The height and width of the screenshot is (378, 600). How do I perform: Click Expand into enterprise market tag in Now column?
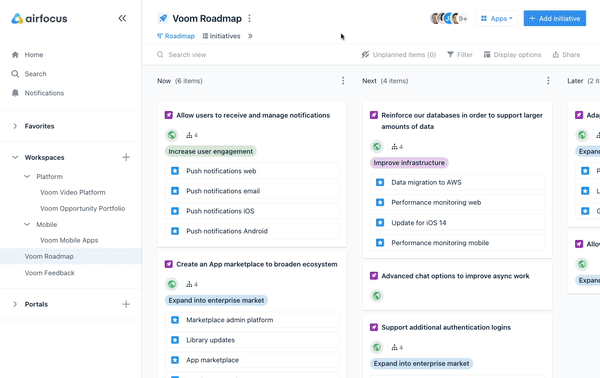coord(216,300)
